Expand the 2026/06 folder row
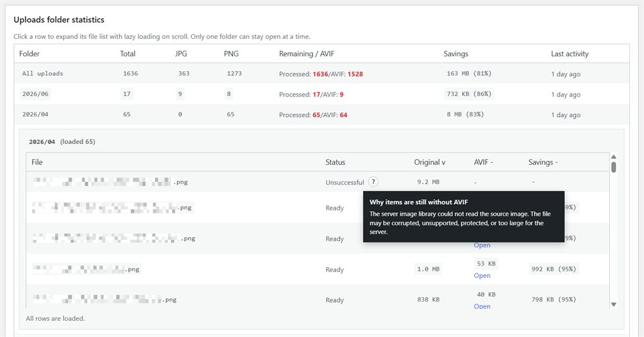The height and width of the screenshot is (337, 644). tap(321, 94)
